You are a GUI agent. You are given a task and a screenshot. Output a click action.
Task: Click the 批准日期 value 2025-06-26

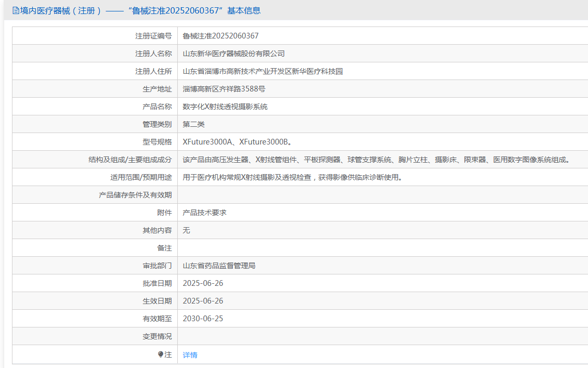(x=203, y=283)
